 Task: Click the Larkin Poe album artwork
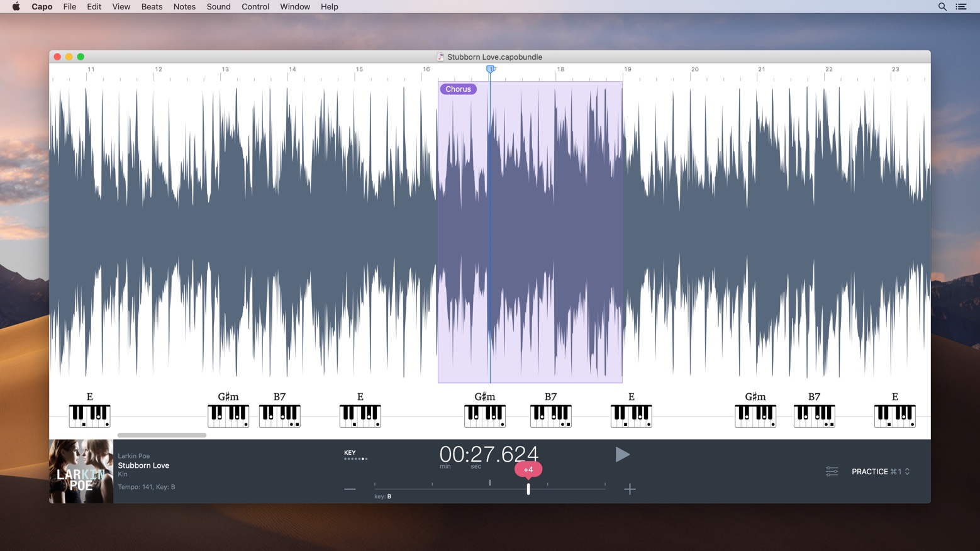(81, 471)
